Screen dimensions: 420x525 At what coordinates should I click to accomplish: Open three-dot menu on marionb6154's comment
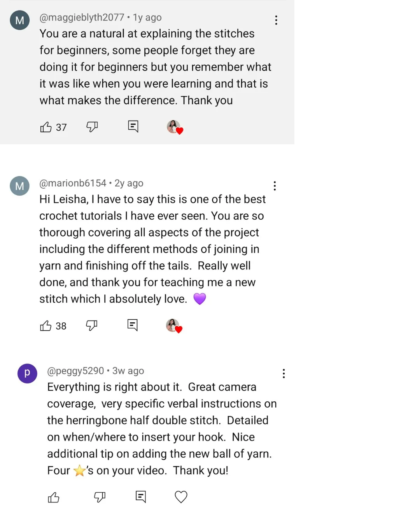[x=275, y=186]
